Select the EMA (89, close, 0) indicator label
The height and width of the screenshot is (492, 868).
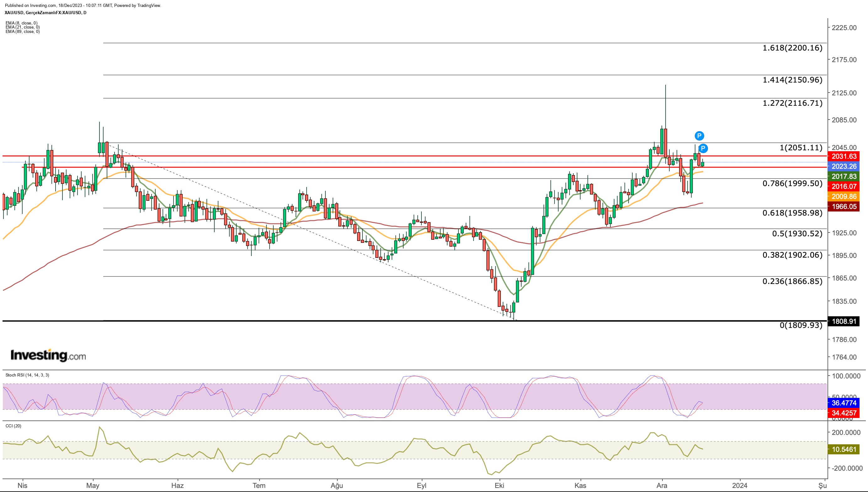pyautogui.click(x=23, y=31)
